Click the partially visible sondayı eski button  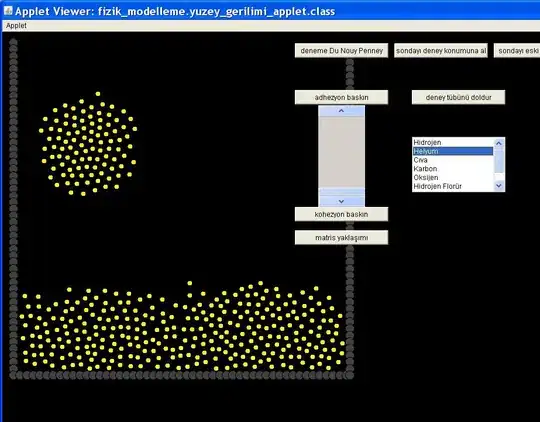[x=517, y=51]
